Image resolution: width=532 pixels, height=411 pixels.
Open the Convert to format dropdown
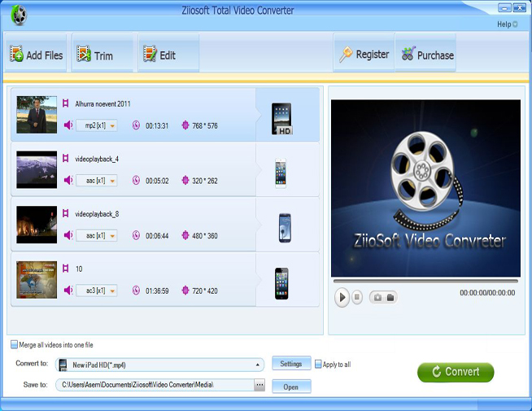159,365
